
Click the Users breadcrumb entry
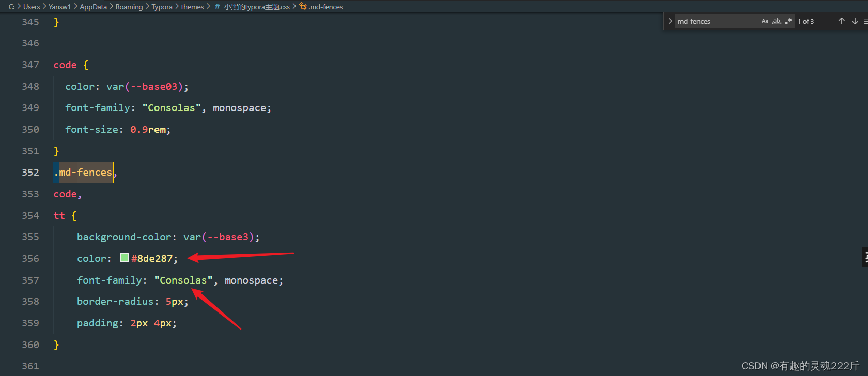coord(32,6)
